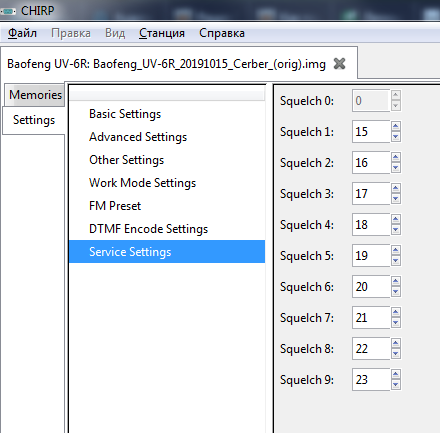
Task: Raise Squelch 9 using up arrow
Action: 396,374
